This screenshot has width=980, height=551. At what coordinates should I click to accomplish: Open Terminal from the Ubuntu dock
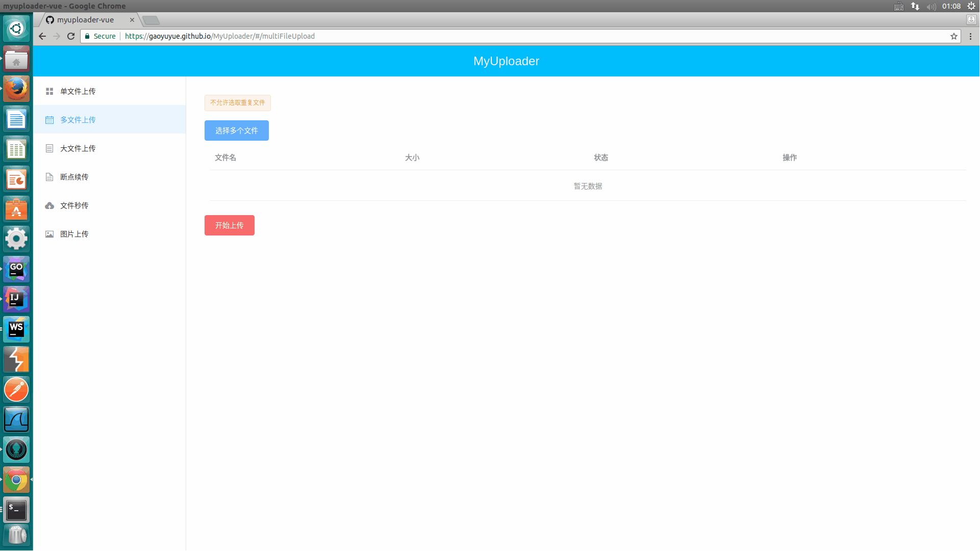coord(16,510)
